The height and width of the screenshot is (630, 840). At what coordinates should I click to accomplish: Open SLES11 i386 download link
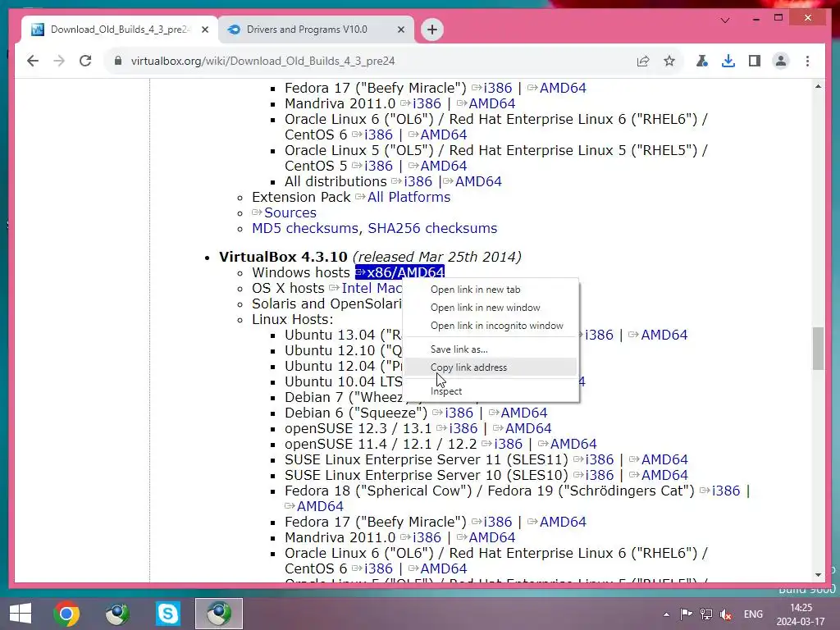click(599, 459)
